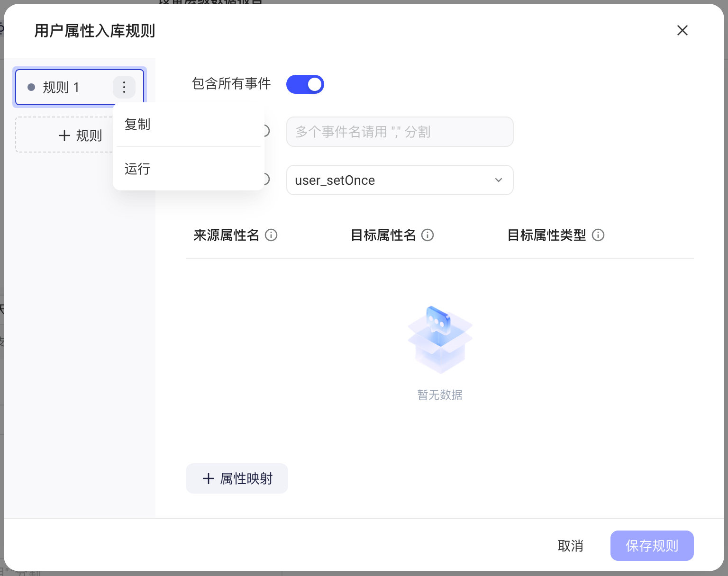Click the 暂无数据 empty box illustration
This screenshot has width=728, height=576.
pos(440,340)
